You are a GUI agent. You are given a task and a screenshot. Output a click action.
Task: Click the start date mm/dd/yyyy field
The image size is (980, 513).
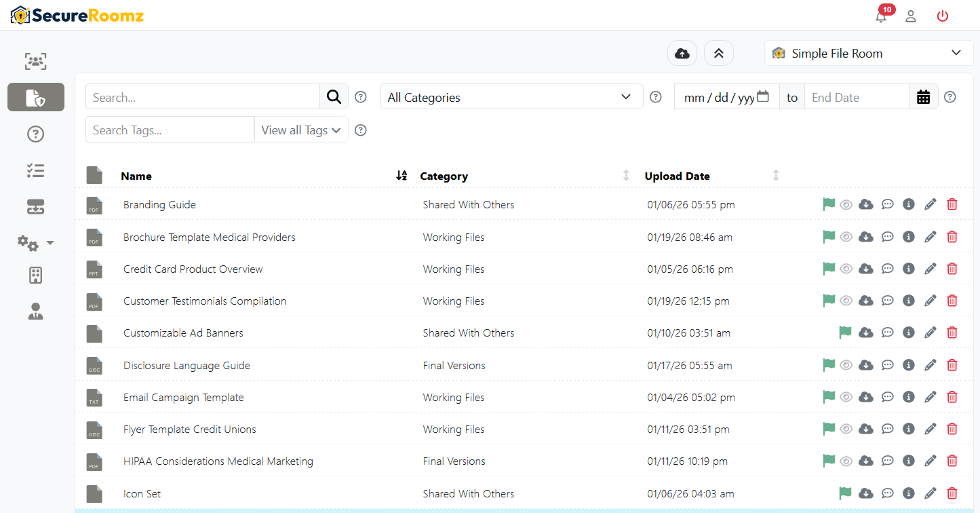(x=726, y=97)
